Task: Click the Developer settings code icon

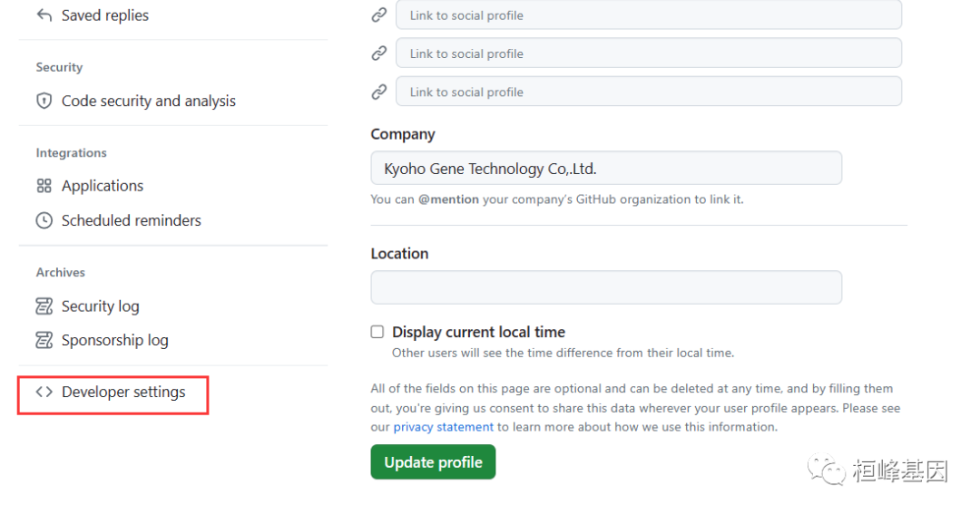Action: click(x=44, y=393)
